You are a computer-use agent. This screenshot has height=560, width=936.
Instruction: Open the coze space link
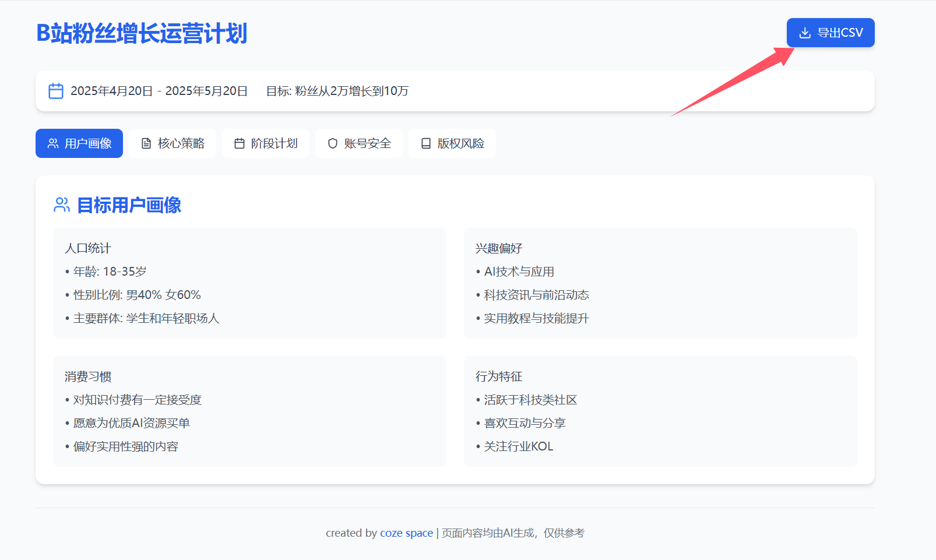click(406, 533)
